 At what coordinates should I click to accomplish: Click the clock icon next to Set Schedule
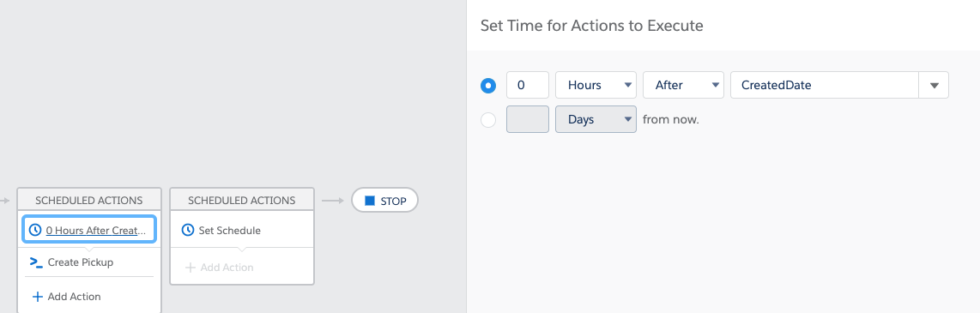pyautogui.click(x=187, y=230)
